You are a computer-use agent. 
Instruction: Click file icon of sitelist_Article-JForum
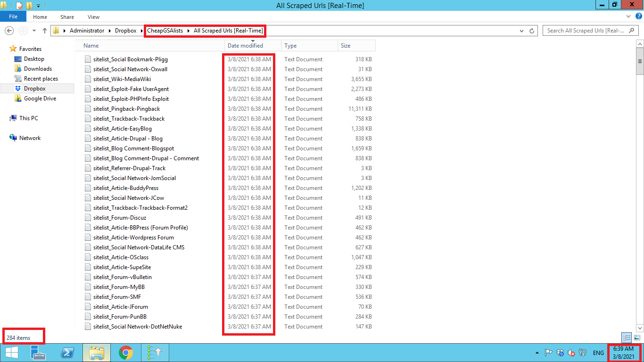pyautogui.click(x=87, y=307)
